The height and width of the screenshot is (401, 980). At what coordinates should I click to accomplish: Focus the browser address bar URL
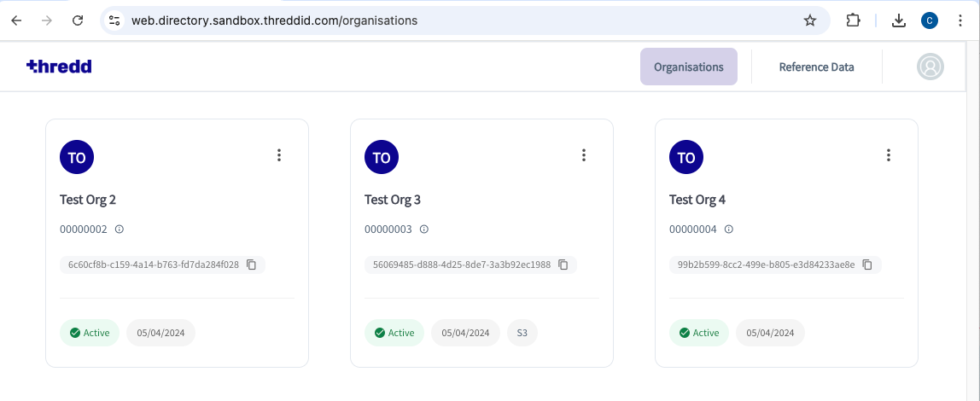click(274, 20)
